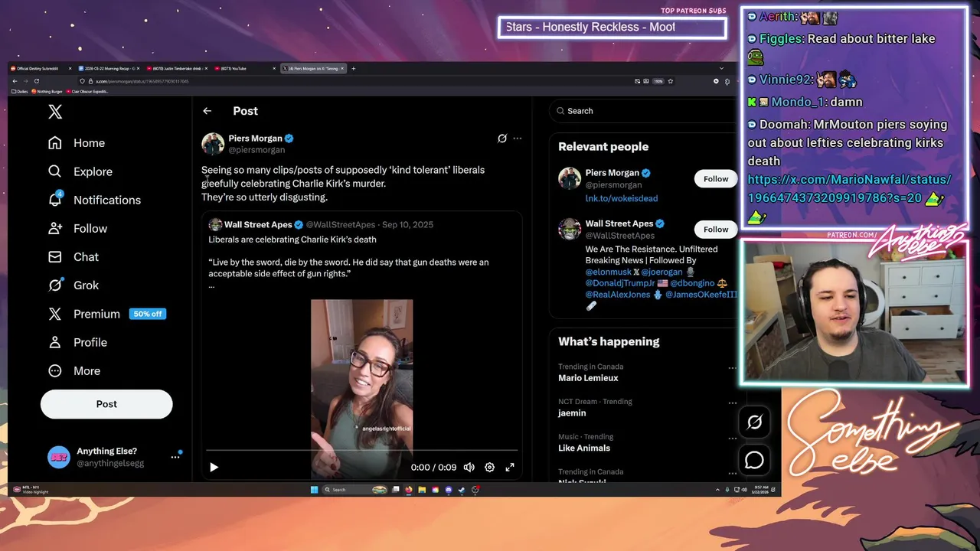Viewport: 980px width, 551px height.
Task: Open the Windows Start menu
Action: tap(314, 490)
